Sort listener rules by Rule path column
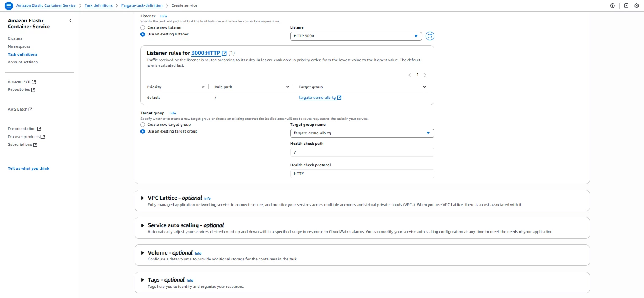 coord(288,87)
